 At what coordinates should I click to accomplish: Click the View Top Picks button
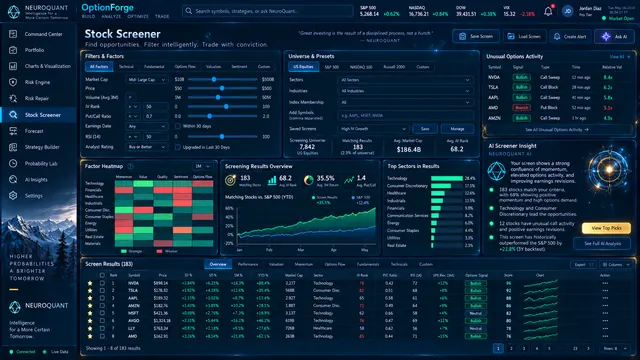pyautogui.click(x=606, y=228)
